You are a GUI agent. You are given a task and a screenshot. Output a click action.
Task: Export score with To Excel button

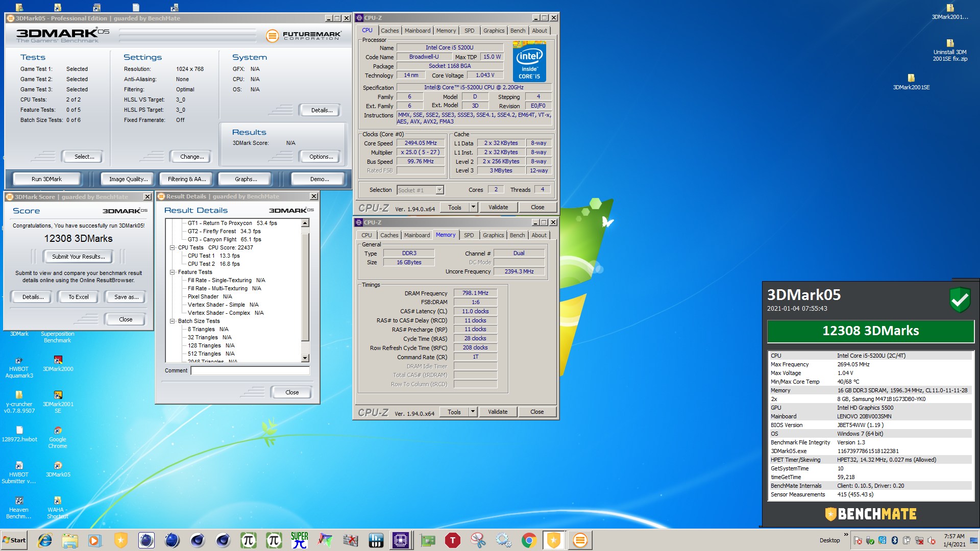79,297
